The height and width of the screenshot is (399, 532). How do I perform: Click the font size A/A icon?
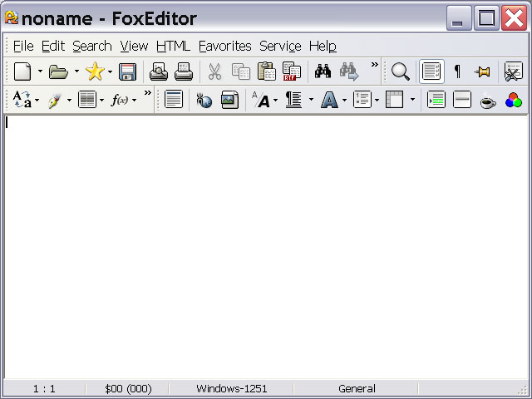[260, 100]
